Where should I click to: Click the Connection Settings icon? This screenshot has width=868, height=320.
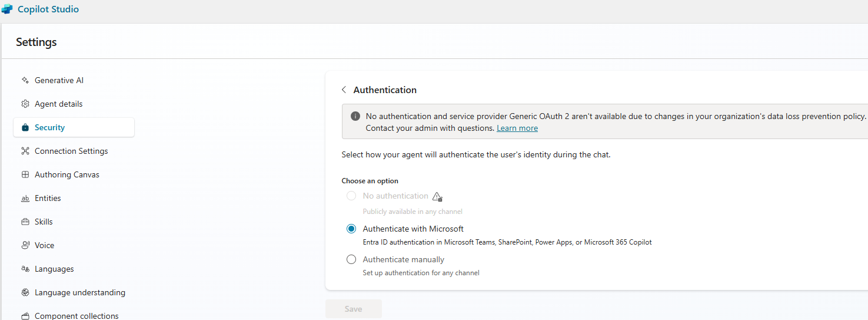pos(25,151)
